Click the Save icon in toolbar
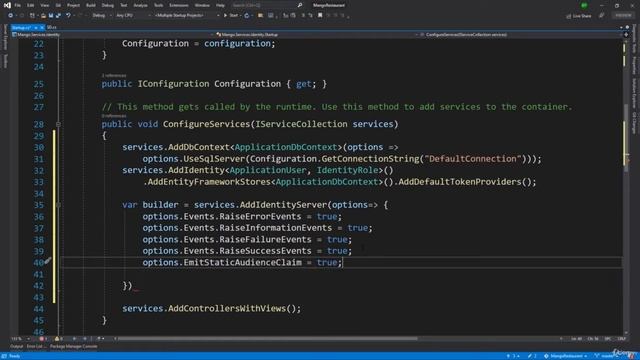 (x=51, y=16)
